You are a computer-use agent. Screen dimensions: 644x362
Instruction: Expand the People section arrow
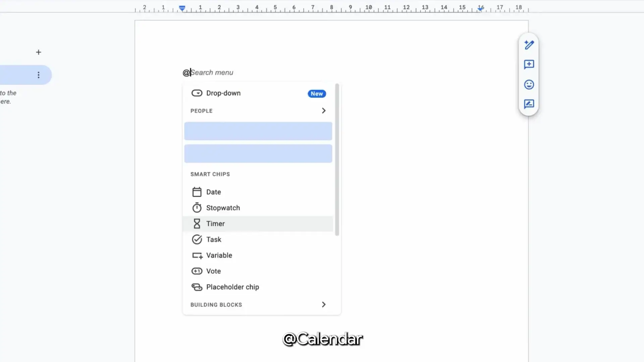(323, 111)
